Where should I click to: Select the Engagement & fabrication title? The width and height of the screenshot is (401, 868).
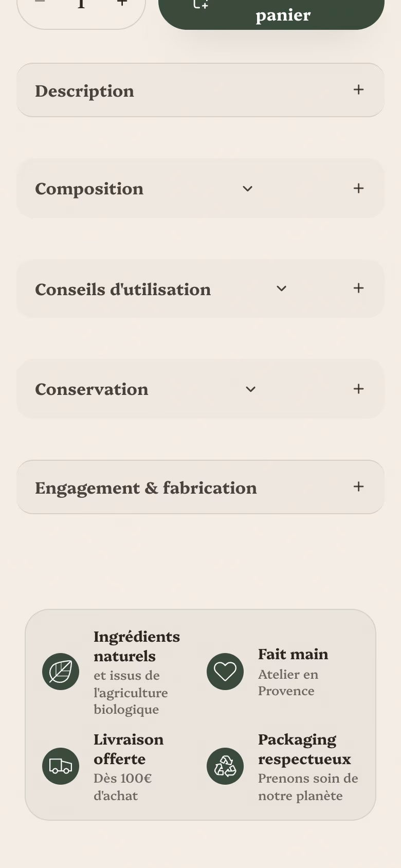tap(146, 488)
